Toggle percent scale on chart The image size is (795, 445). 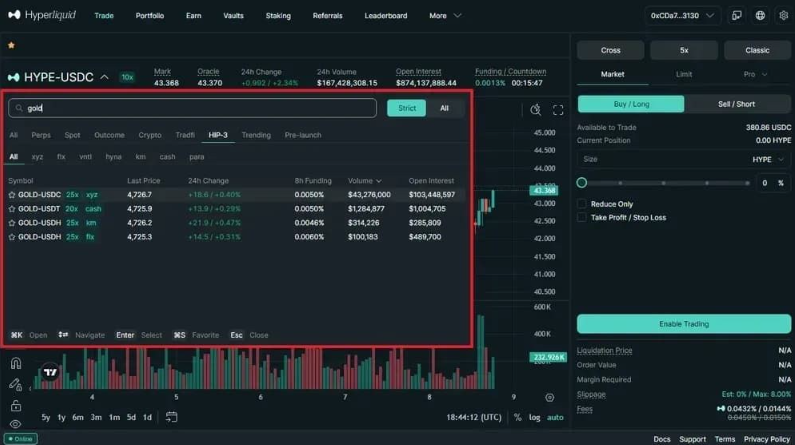[518, 417]
